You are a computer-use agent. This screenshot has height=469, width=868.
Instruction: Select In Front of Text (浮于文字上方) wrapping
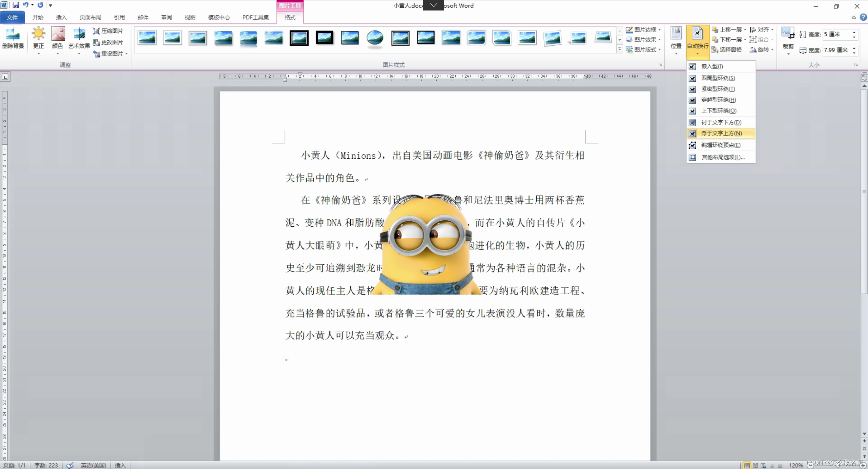(721, 133)
